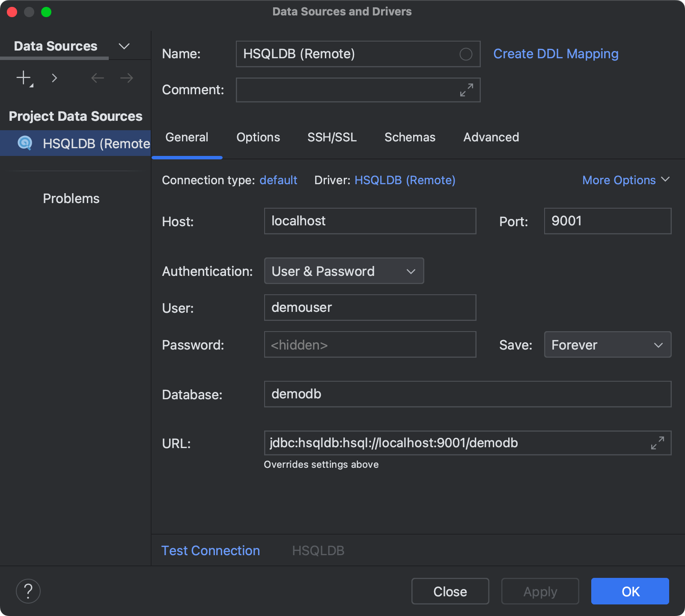Click the Host input field
The image size is (685, 616).
click(369, 221)
